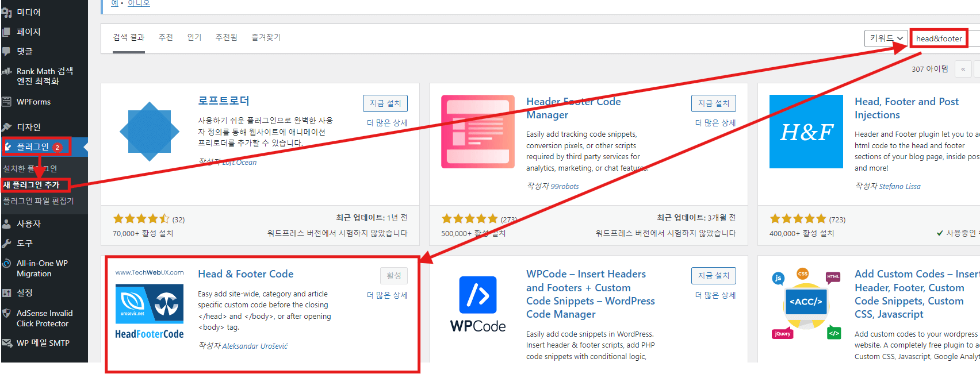Open 더 많은 상세 for WPCode

715,295
